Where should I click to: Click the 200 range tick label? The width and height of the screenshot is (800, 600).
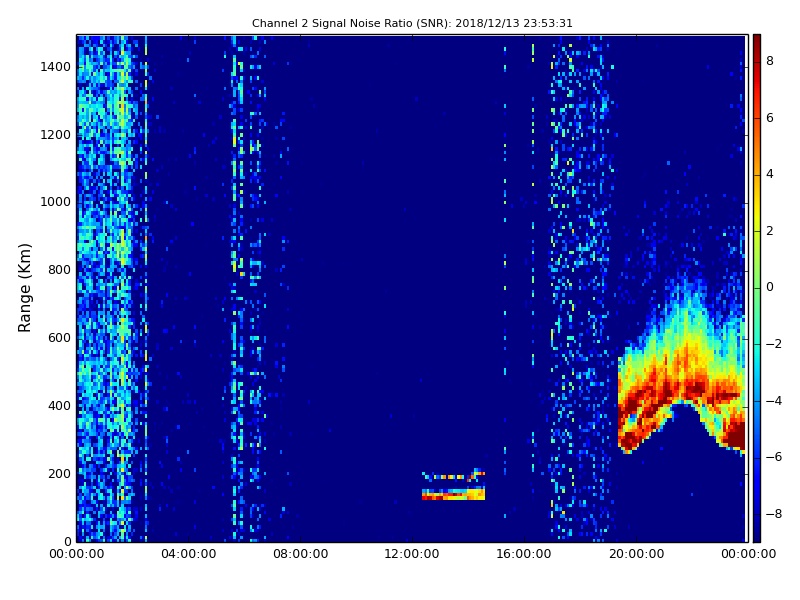[59, 473]
